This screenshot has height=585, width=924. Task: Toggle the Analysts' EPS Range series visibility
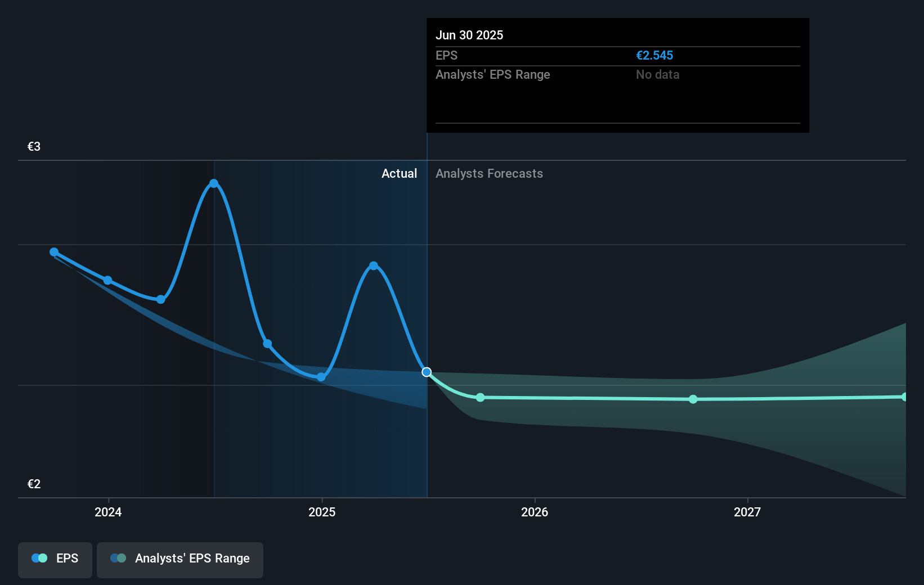180,558
